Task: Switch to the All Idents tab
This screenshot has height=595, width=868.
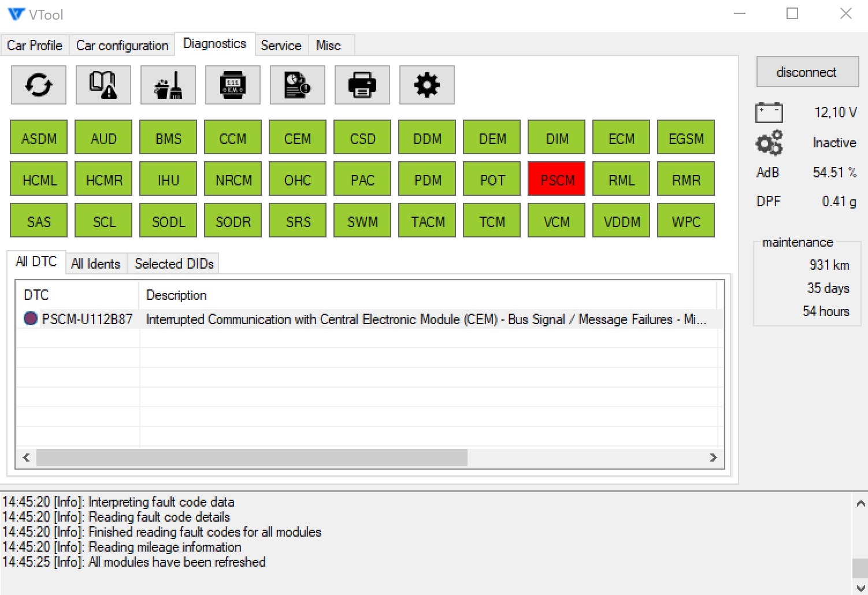Action: [95, 264]
